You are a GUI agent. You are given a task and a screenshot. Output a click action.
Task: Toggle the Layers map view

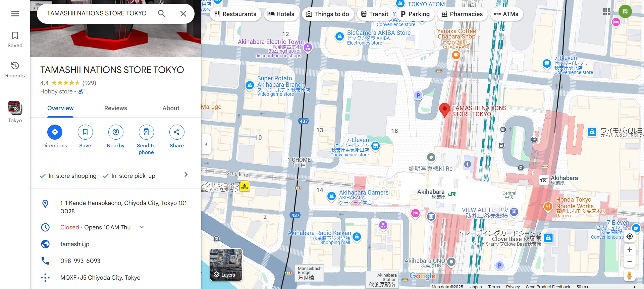pos(226,265)
